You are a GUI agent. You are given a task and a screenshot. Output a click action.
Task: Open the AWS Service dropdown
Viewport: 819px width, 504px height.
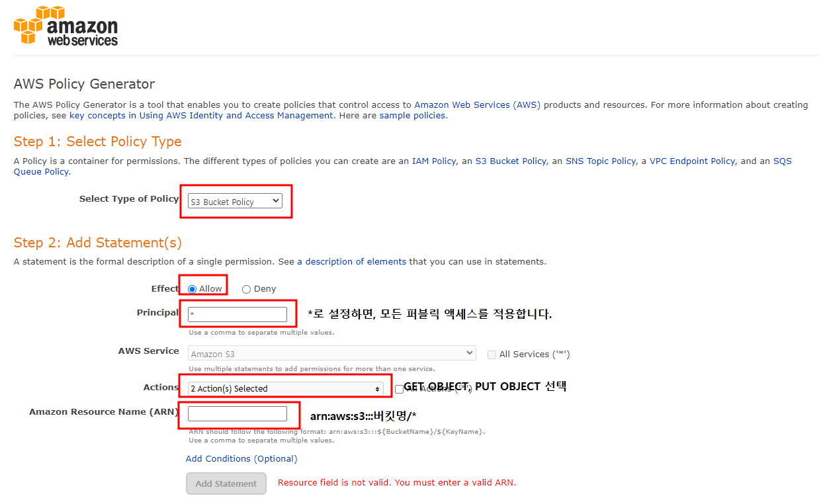coord(332,353)
